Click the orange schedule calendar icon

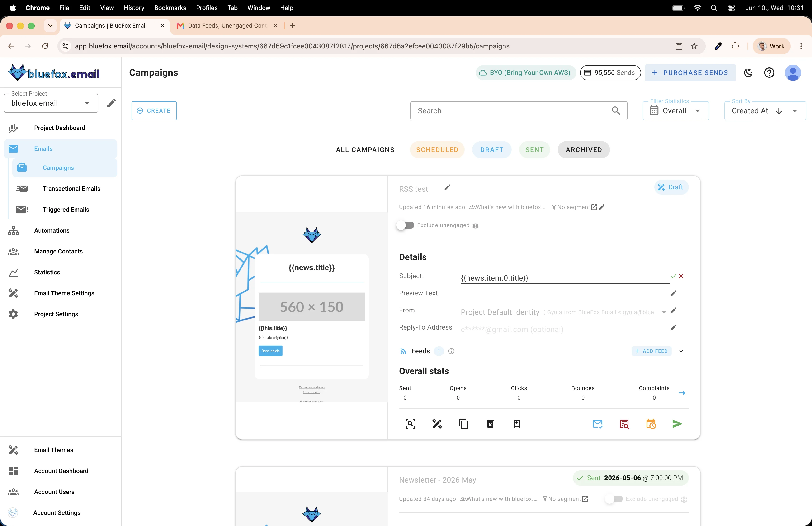click(x=651, y=424)
